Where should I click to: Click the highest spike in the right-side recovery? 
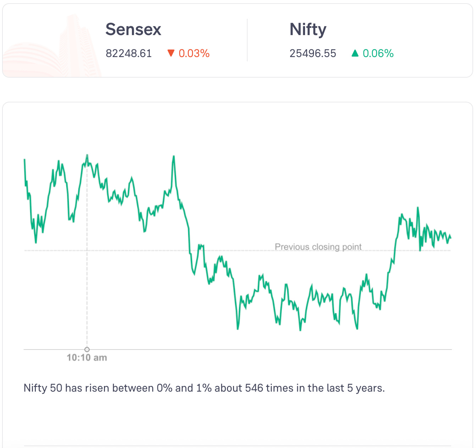(x=418, y=208)
